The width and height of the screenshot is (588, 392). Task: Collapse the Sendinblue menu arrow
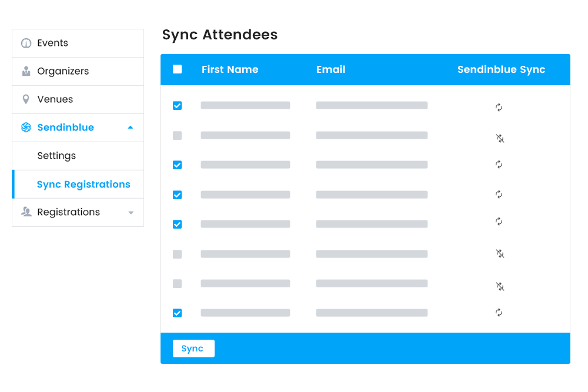click(131, 128)
